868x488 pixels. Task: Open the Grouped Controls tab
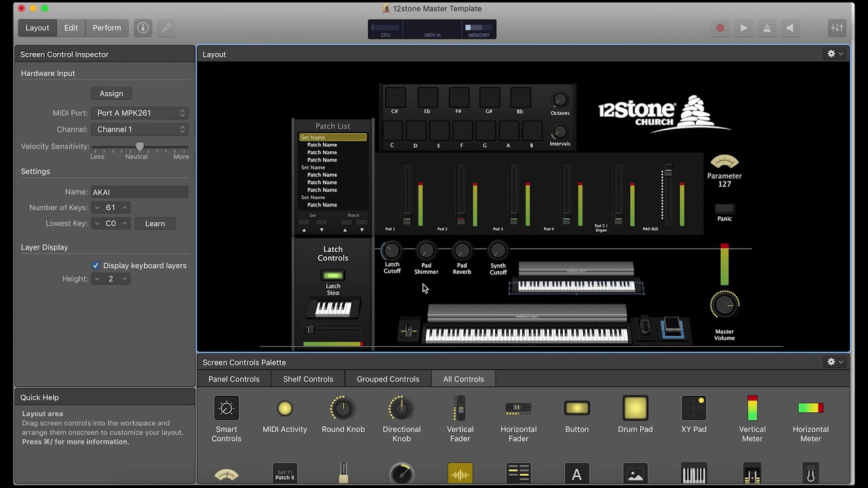(388, 379)
